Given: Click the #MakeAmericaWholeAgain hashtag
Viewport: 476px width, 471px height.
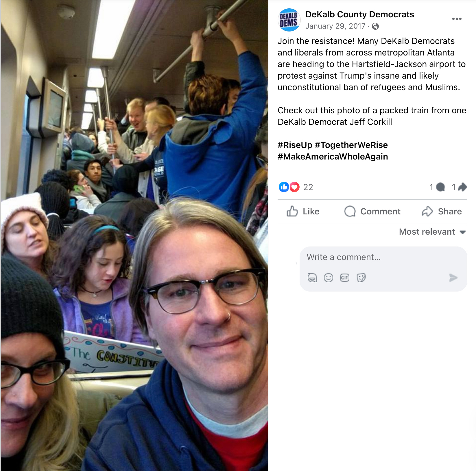Looking at the screenshot, I should [x=333, y=156].
